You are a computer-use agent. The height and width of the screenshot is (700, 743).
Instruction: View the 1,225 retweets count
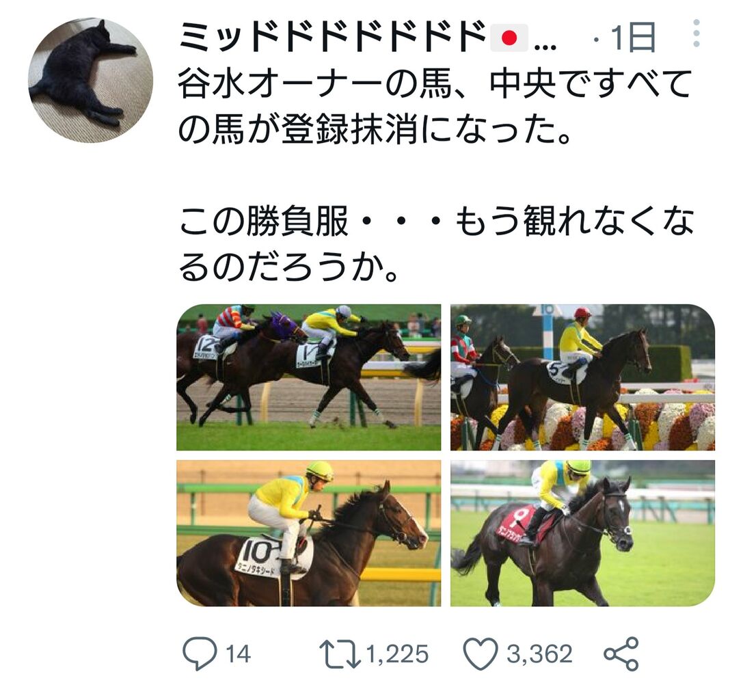point(397,654)
